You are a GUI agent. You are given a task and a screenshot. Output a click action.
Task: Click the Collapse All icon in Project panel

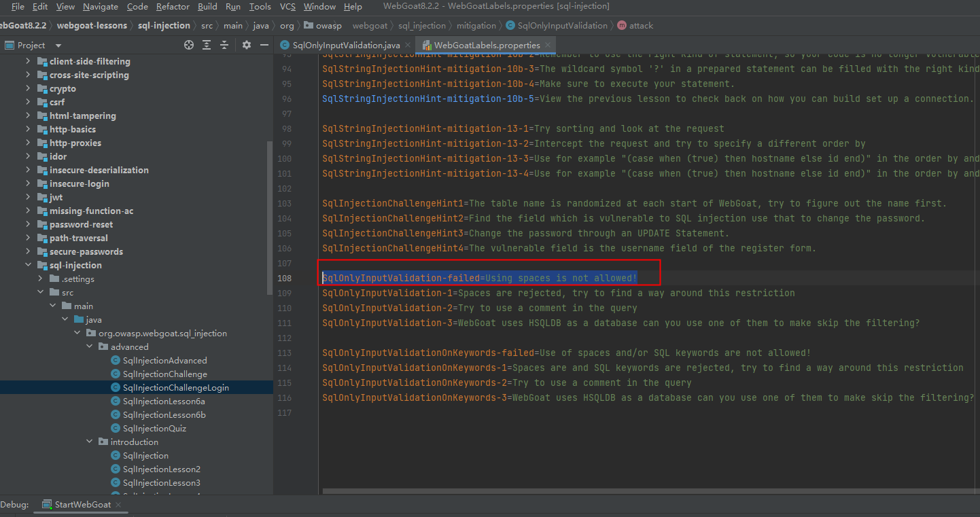click(x=224, y=45)
